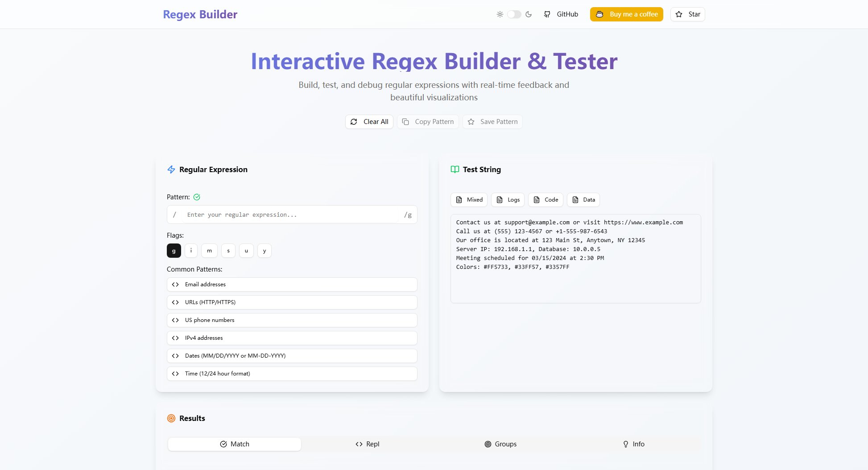Click the Copy Pattern icon
This screenshot has width=868, height=470.
pyautogui.click(x=405, y=122)
